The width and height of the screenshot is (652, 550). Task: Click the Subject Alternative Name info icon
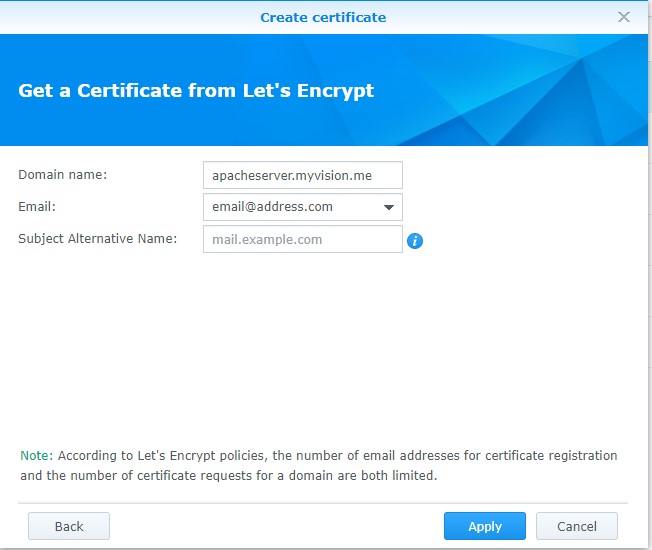pos(415,241)
